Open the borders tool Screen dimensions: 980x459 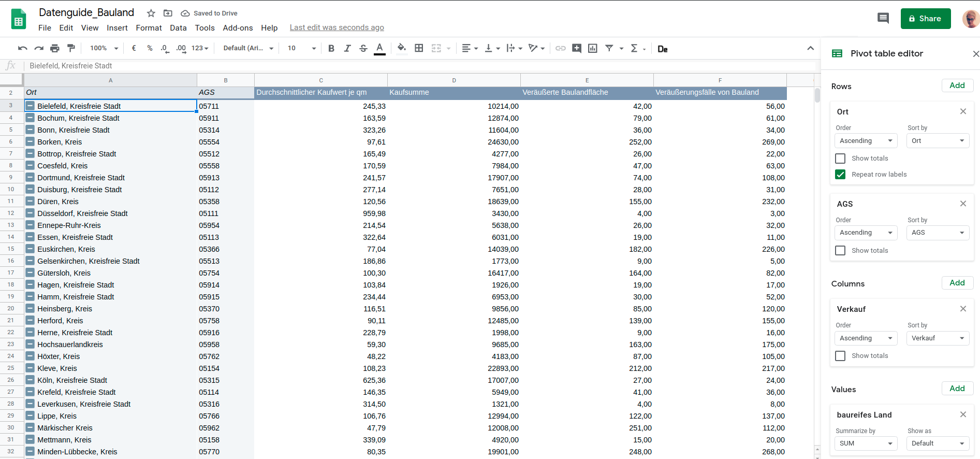tap(419, 48)
